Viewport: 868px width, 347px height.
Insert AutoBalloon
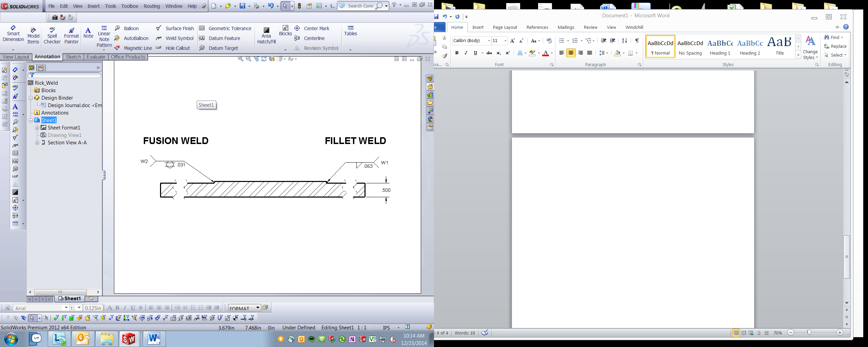(x=132, y=38)
